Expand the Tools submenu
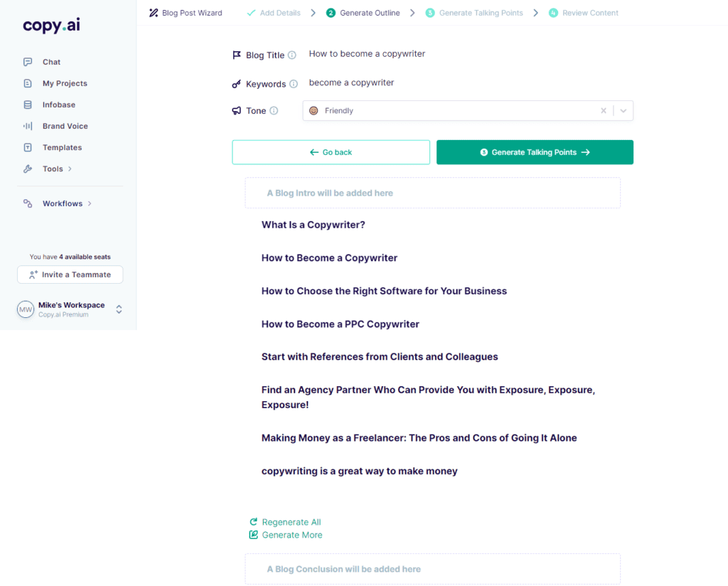This screenshot has height=586, width=728. (70, 169)
